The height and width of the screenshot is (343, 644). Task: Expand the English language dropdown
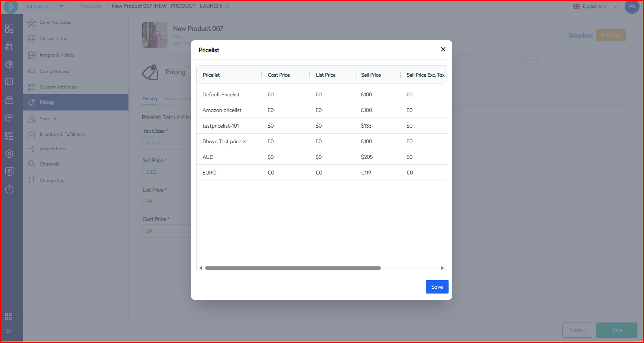click(594, 6)
